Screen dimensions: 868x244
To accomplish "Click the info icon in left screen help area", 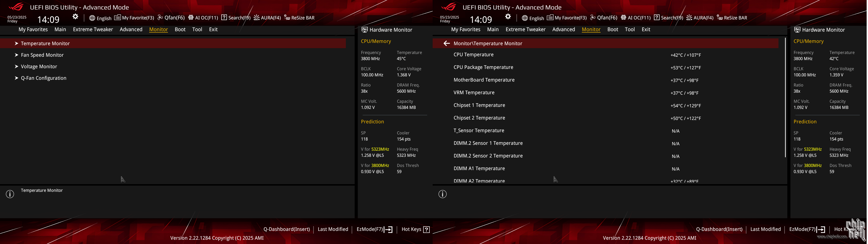I will coord(10,194).
